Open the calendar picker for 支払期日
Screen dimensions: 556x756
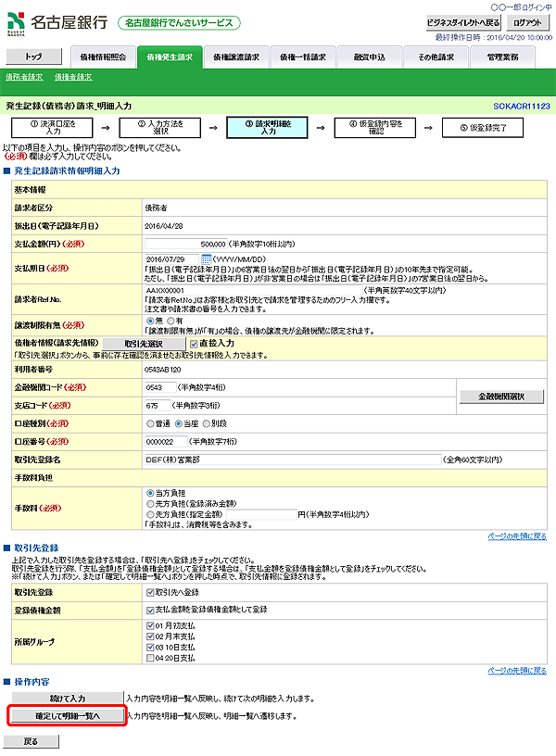(x=206, y=258)
